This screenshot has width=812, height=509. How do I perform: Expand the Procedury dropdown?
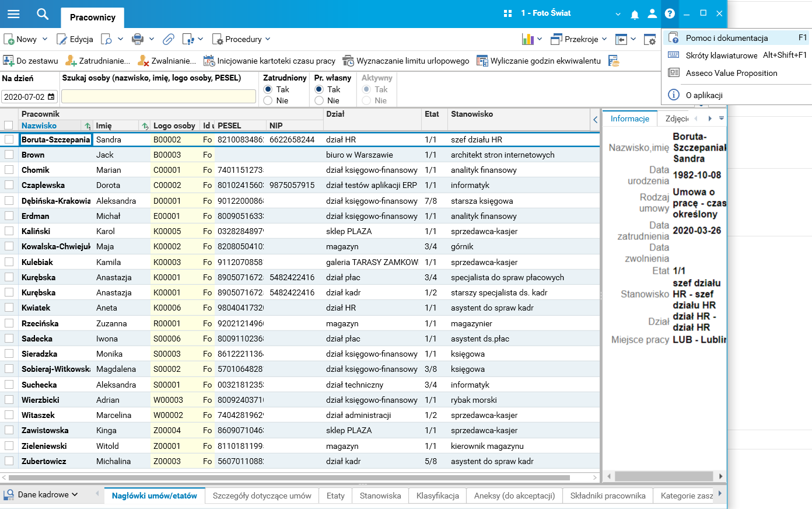pos(268,39)
